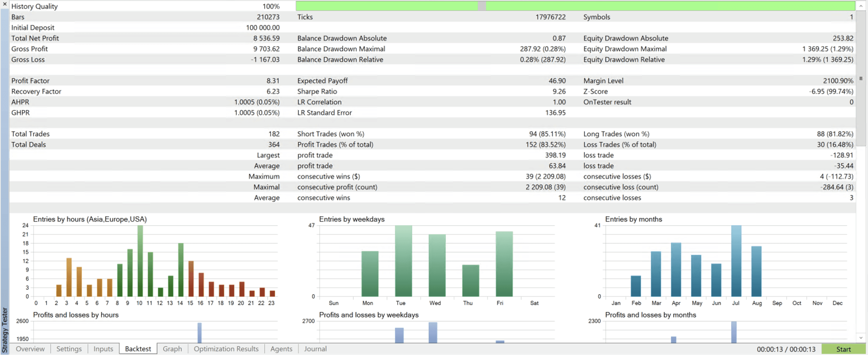Close the Strategy Tester panel
This screenshot has height=355, width=868.
pyautogui.click(x=4, y=4)
